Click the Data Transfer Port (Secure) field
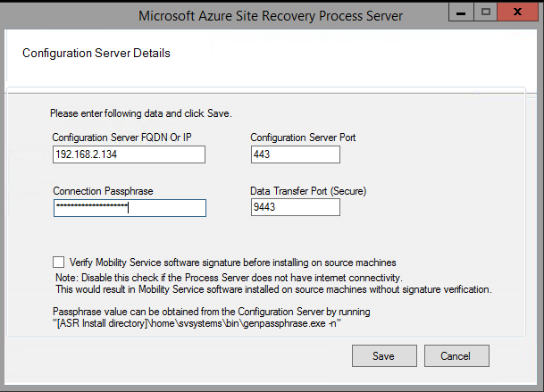Screen dimensions: 544x392 296,207
